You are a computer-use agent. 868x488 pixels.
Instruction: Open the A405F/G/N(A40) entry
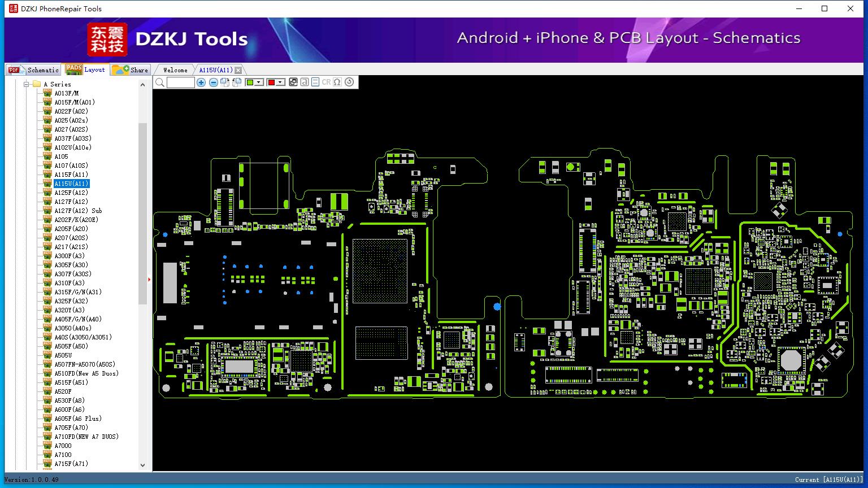(x=78, y=319)
